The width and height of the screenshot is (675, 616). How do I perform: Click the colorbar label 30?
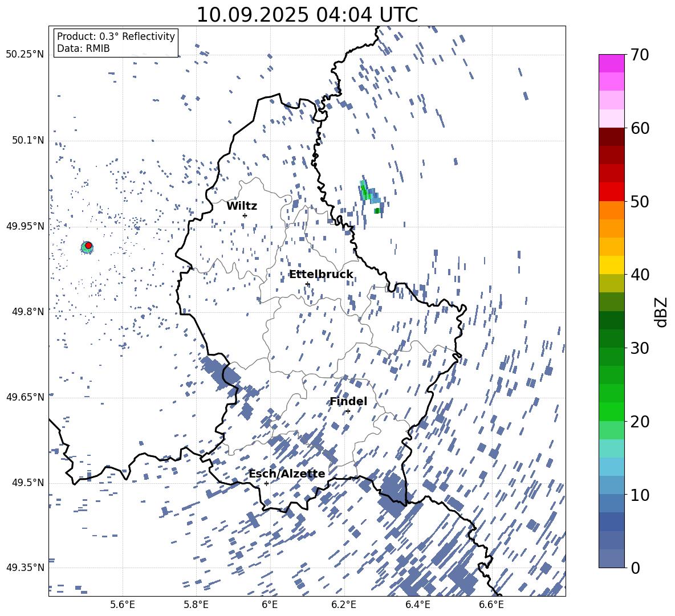point(640,348)
